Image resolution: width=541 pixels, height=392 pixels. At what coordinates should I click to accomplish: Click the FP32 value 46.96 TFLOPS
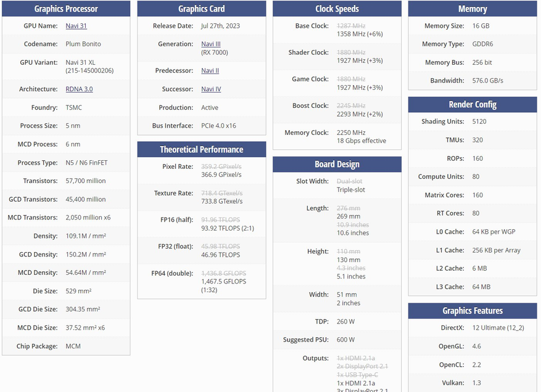click(x=220, y=255)
